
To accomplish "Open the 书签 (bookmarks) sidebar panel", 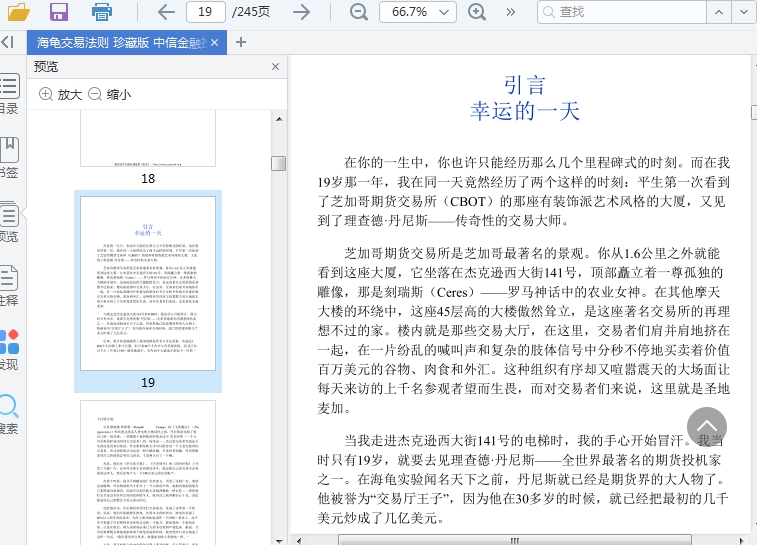I will pyautogui.click(x=8, y=157).
